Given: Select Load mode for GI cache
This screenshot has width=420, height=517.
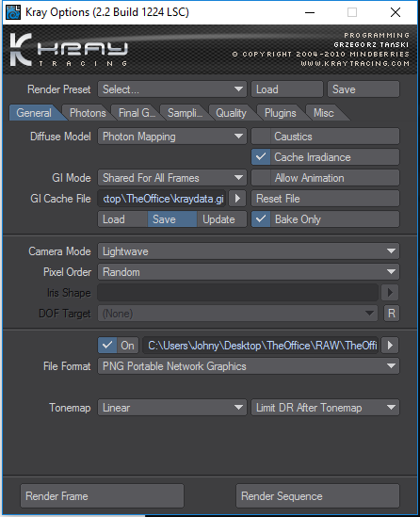Looking at the screenshot, I should coord(122,219).
